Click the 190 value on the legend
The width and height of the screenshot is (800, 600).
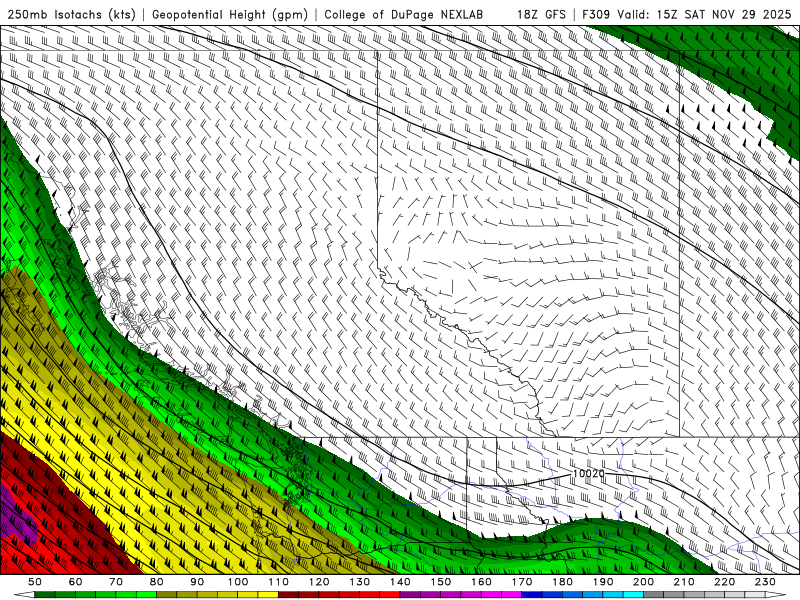[603, 582]
